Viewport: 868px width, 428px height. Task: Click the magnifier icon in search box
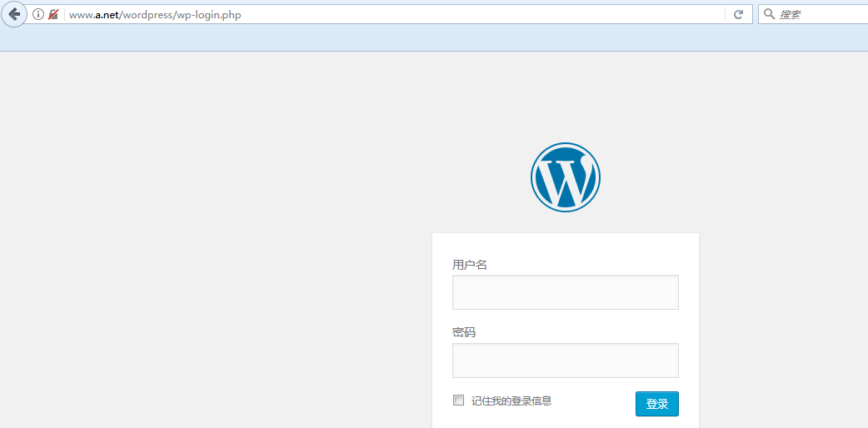769,14
